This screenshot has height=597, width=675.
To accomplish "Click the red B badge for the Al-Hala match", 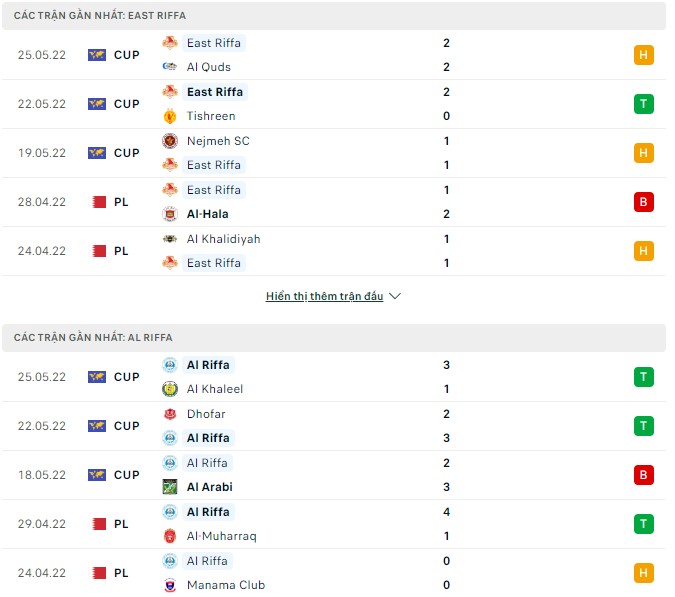I will coord(644,202).
